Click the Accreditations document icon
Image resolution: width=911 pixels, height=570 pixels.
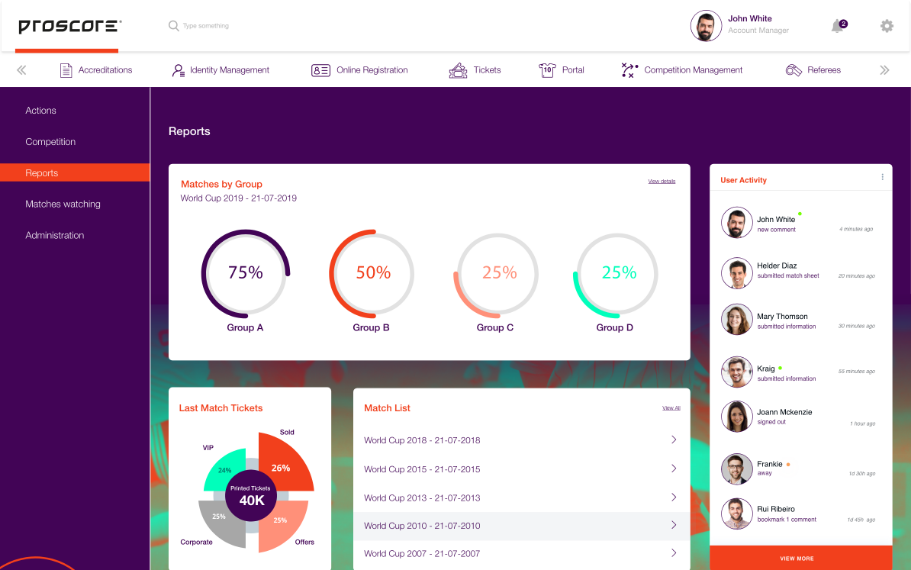[66, 70]
